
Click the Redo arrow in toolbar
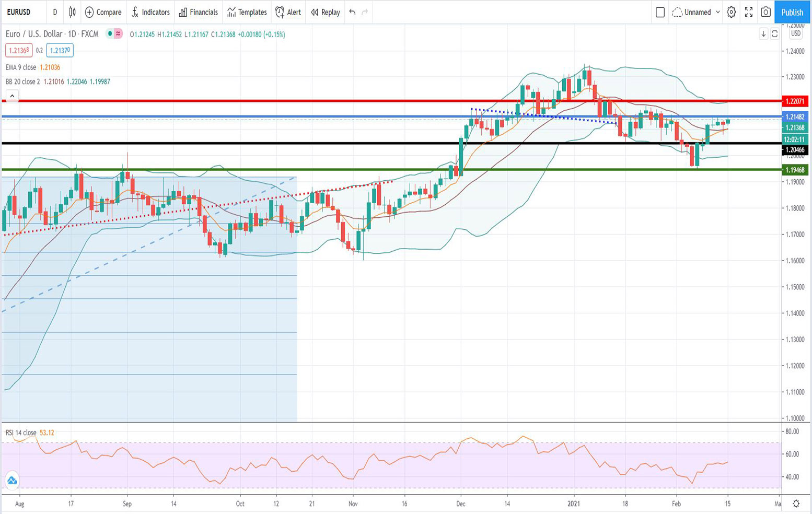click(x=365, y=12)
